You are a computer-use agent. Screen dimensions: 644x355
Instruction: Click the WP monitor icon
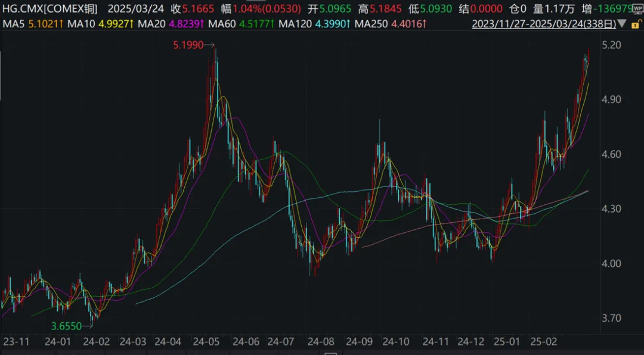pos(639,8)
